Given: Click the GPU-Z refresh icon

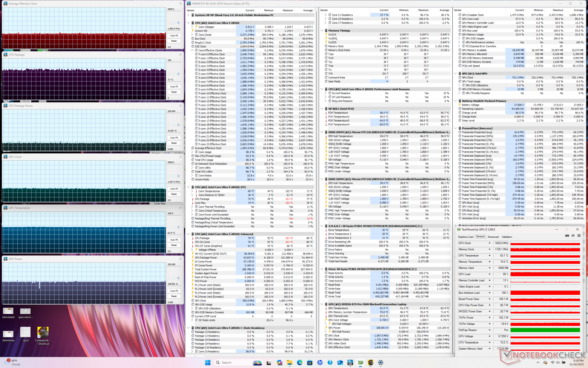Looking at the screenshot, I should (x=573, y=236).
